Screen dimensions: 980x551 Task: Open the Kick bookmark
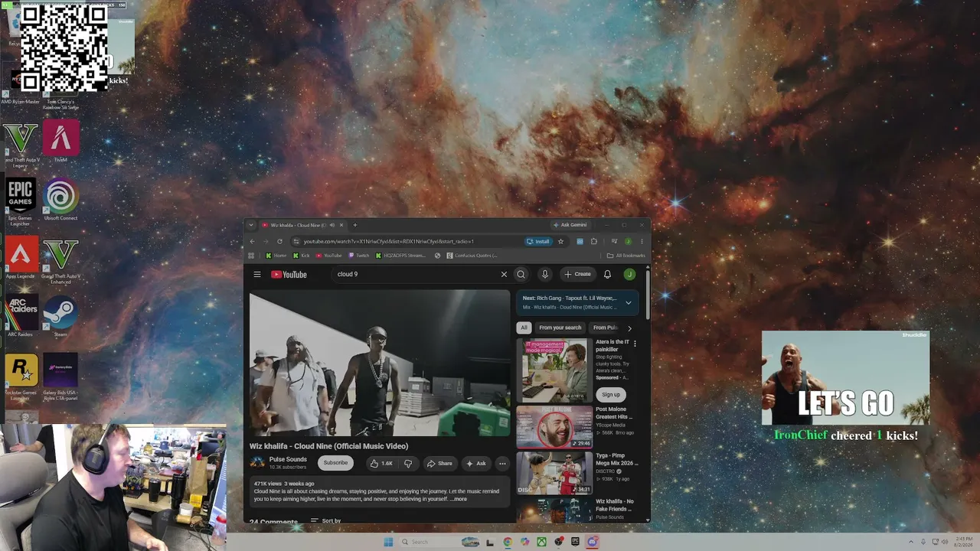(301, 256)
